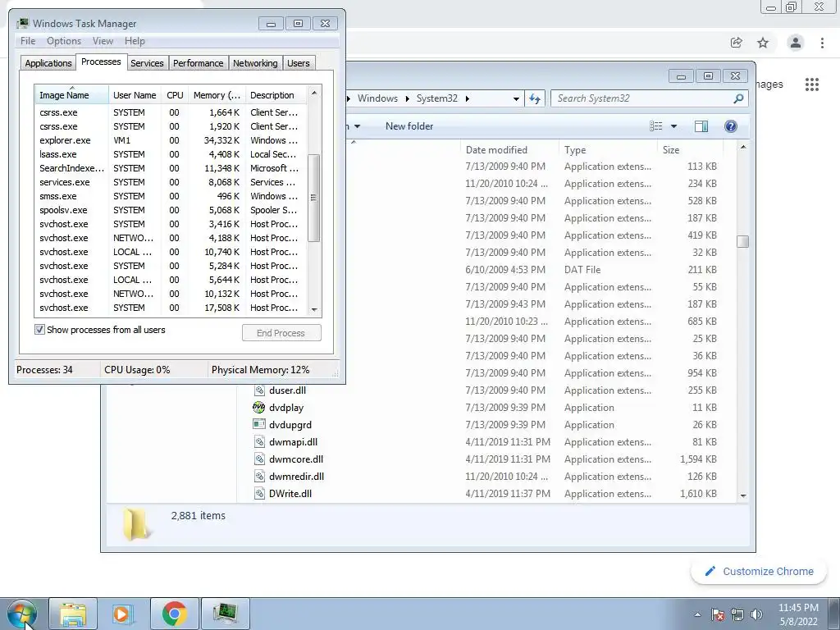Select the dwmcore.dll file

click(296, 459)
